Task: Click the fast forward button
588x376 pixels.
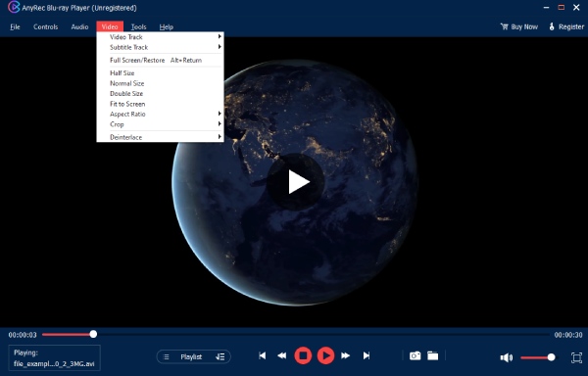Action: [345, 355]
